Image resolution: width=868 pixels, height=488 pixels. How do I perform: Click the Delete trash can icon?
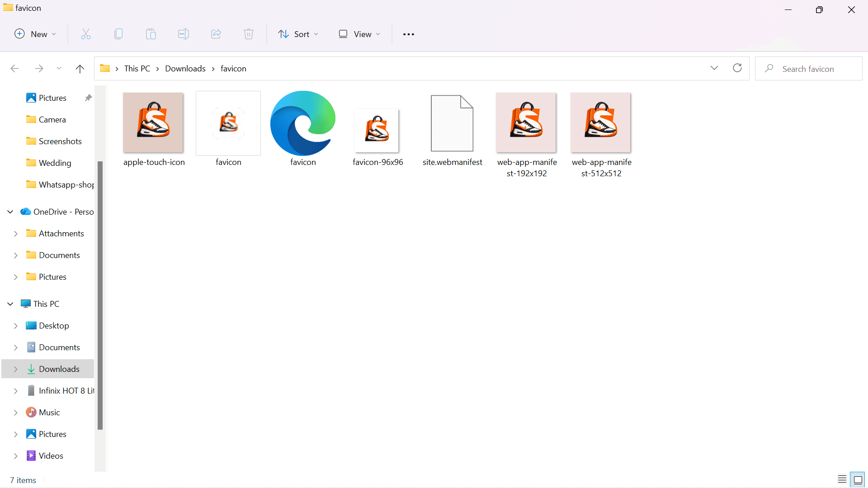(x=249, y=34)
